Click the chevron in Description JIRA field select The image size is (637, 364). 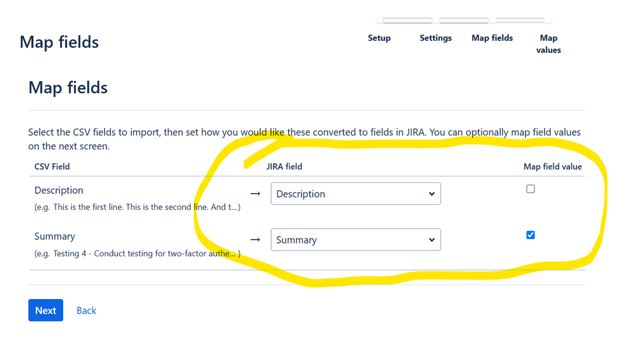click(432, 194)
